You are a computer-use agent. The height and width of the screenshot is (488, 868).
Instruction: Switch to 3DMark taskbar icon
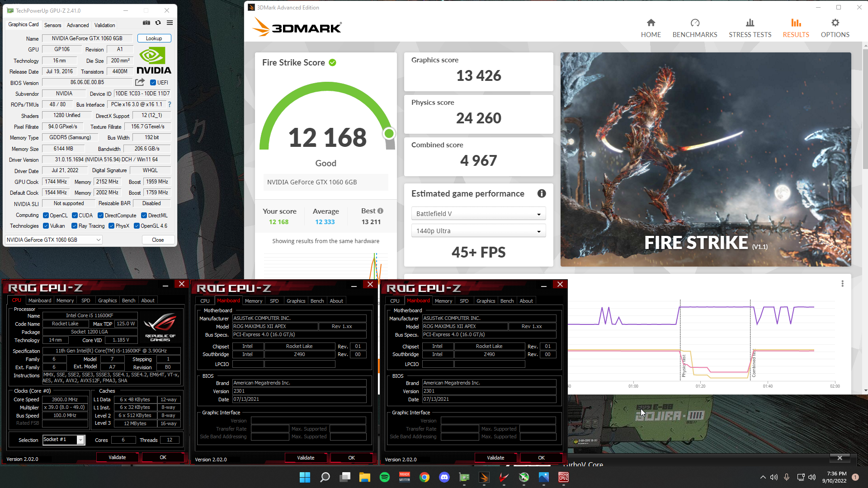point(484,477)
